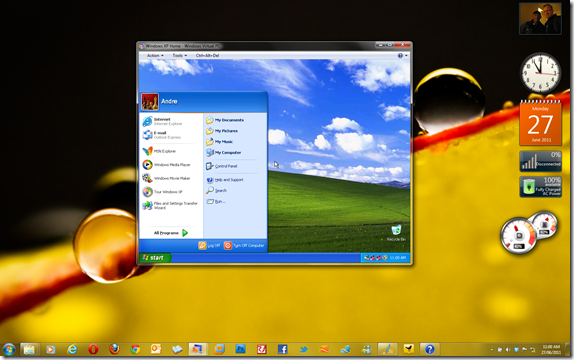
Task: Send Ctrl+Alt+Del to the virtual machine
Action: point(207,56)
